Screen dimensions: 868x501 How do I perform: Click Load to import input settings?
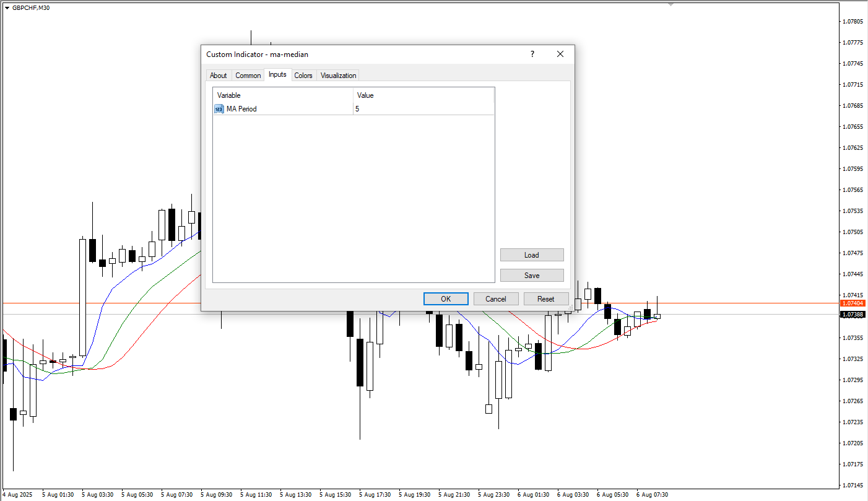[x=532, y=255]
